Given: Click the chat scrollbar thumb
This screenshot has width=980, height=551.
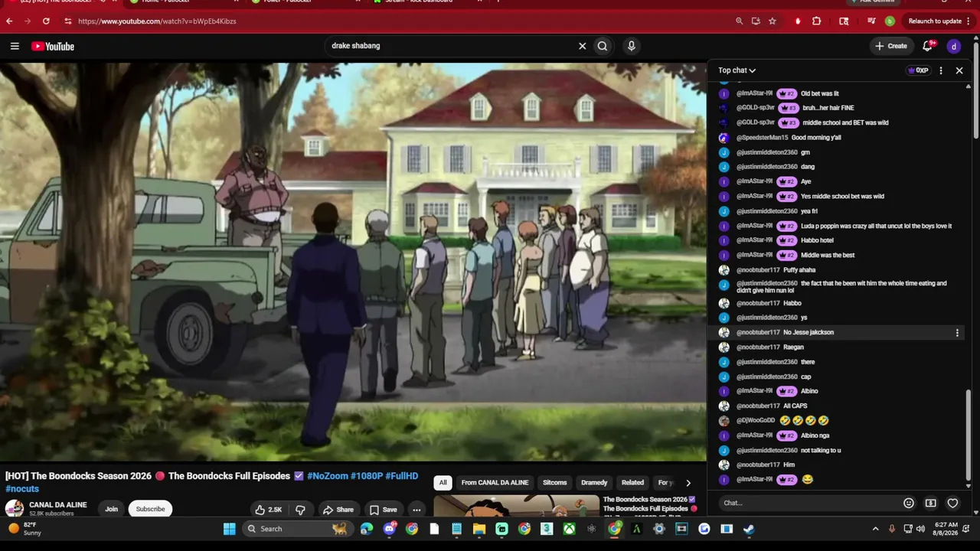Looking at the screenshot, I should pyautogui.click(x=969, y=433).
